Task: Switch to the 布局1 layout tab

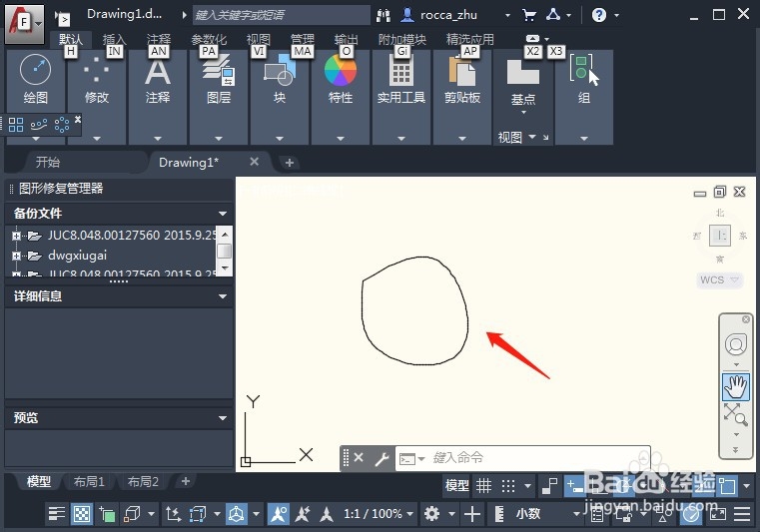Action: [x=89, y=482]
